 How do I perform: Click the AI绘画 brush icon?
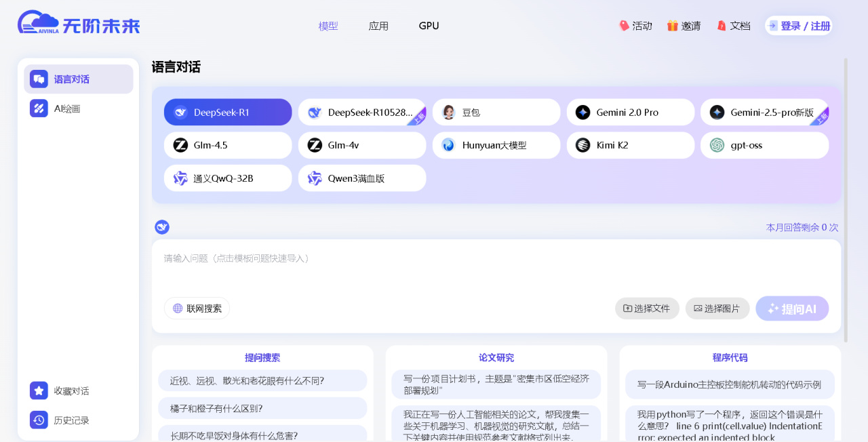tap(39, 108)
